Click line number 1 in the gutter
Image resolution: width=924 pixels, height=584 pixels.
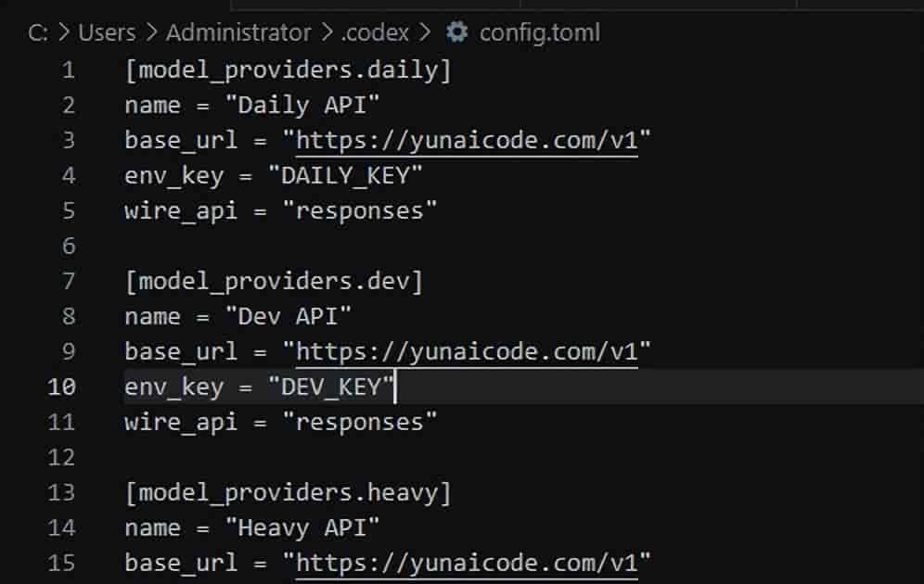pos(69,70)
